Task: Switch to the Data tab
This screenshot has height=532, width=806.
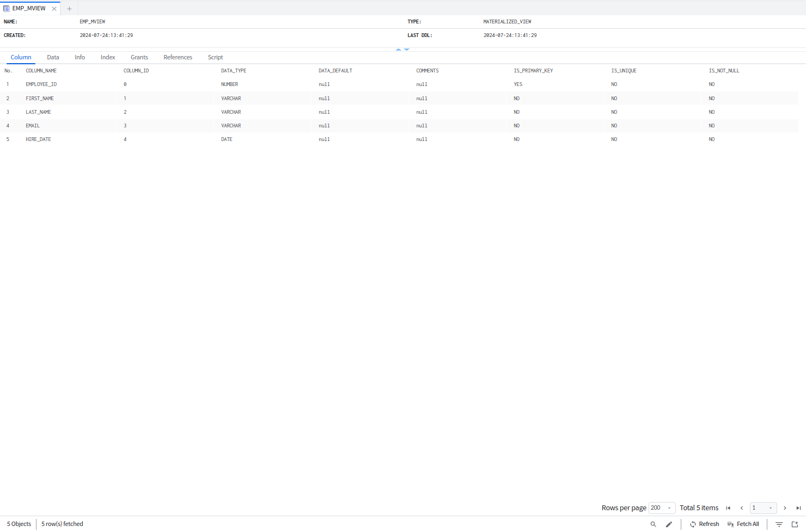Action: [x=53, y=57]
